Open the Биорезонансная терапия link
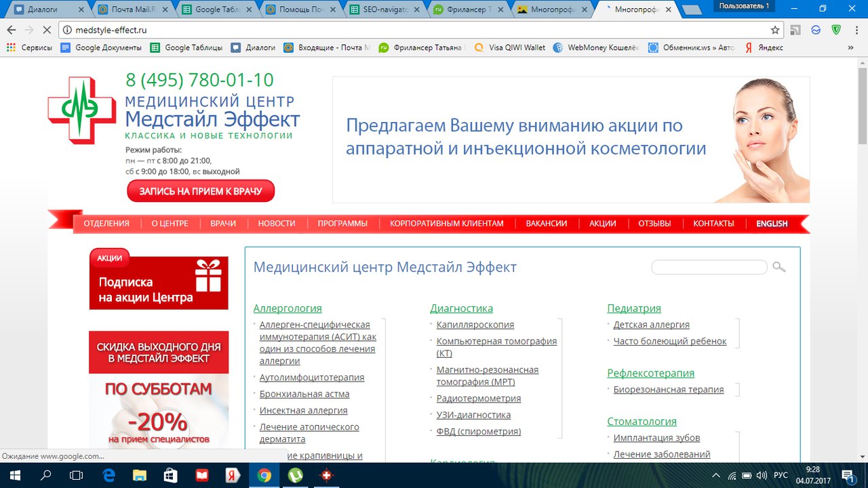This screenshot has width=868, height=488. click(669, 390)
